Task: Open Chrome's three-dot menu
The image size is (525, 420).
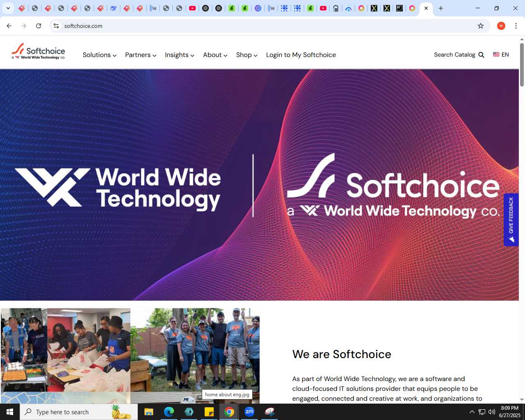Action: [x=516, y=26]
